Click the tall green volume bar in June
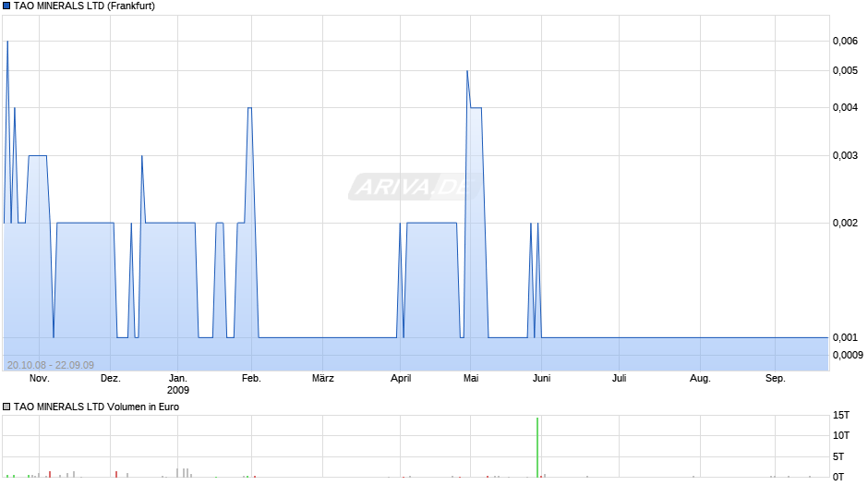This screenshot has width=868, height=486. tap(537, 447)
